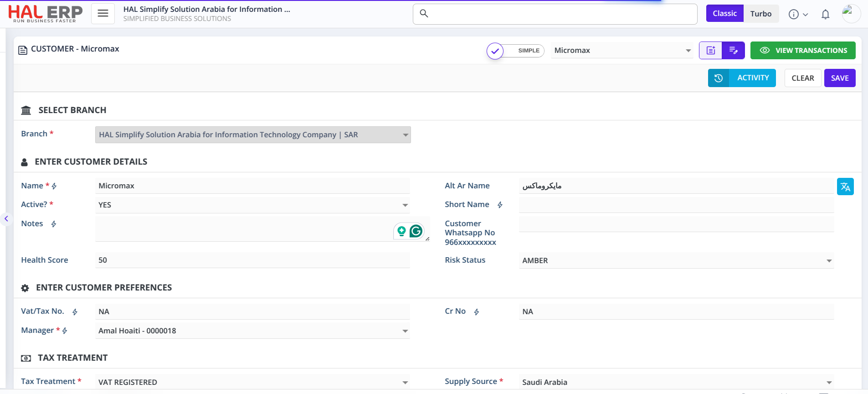Click the Health Score input field

coord(252,260)
